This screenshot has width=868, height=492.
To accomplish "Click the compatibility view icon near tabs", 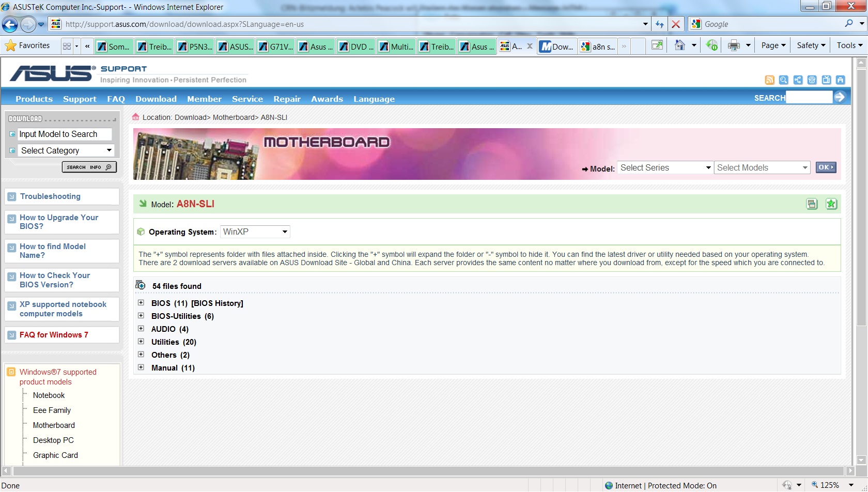I will point(657,45).
